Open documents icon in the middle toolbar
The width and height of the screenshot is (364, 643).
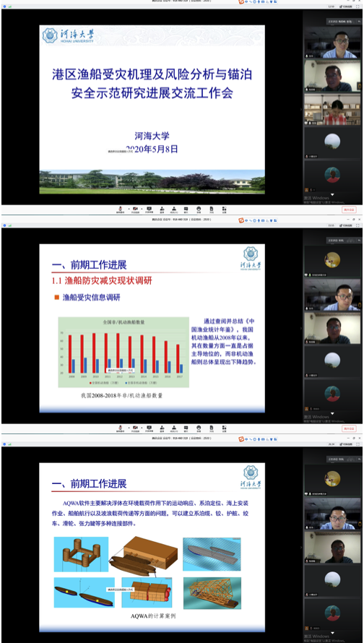coord(212,428)
